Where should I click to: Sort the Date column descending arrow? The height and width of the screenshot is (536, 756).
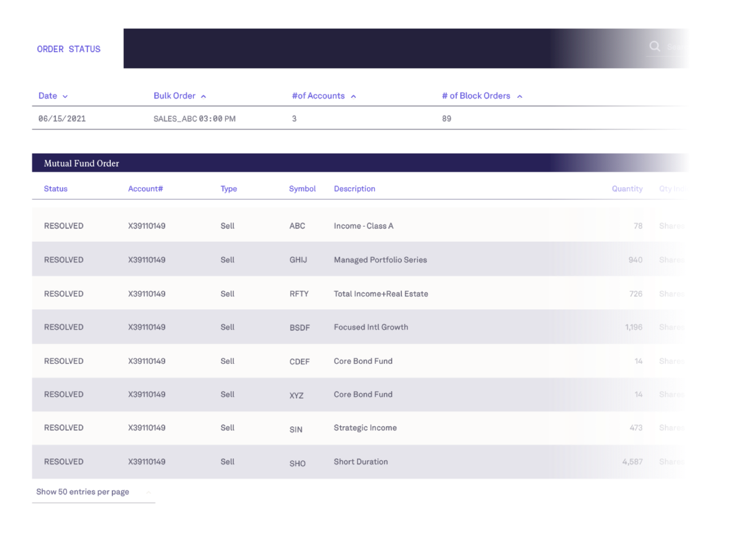pyautogui.click(x=65, y=96)
